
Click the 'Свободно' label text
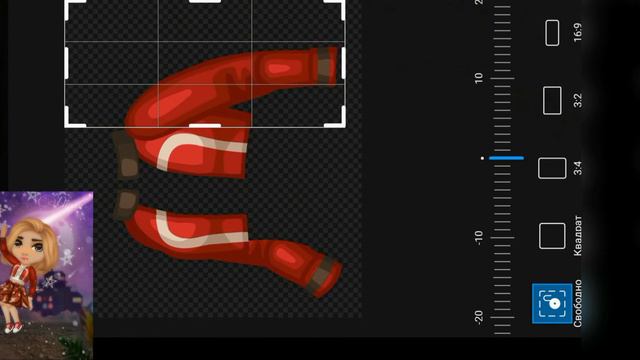tap(578, 303)
